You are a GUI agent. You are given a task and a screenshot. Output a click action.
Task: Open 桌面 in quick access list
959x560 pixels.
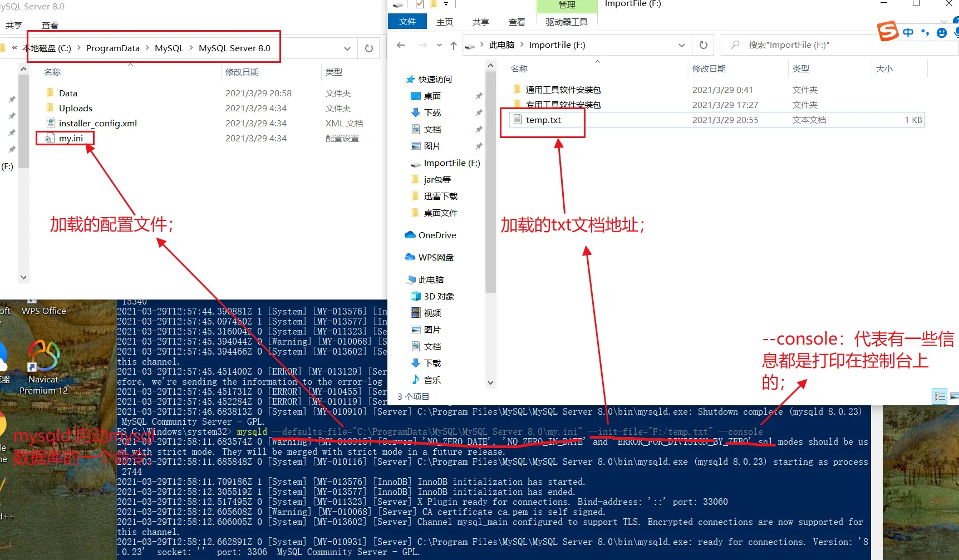tap(426, 96)
